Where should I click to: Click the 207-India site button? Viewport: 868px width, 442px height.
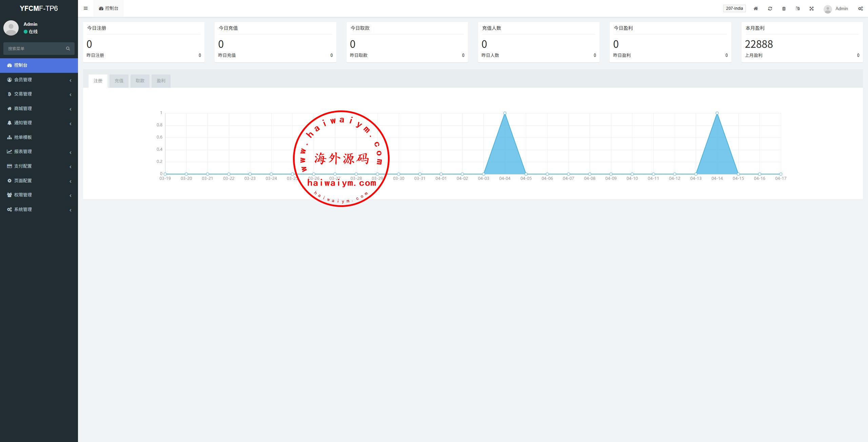(x=734, y=8)
